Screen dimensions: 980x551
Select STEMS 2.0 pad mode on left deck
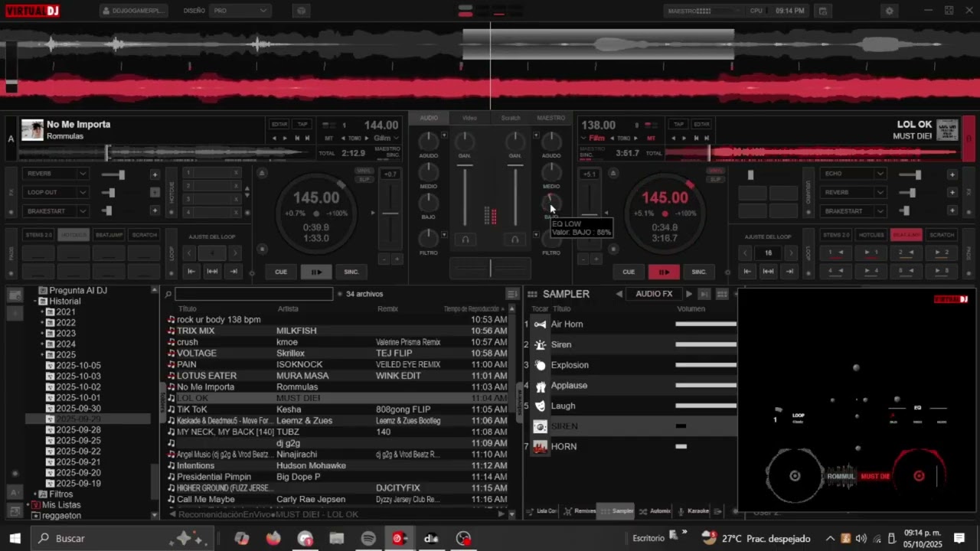pos(38,235)
